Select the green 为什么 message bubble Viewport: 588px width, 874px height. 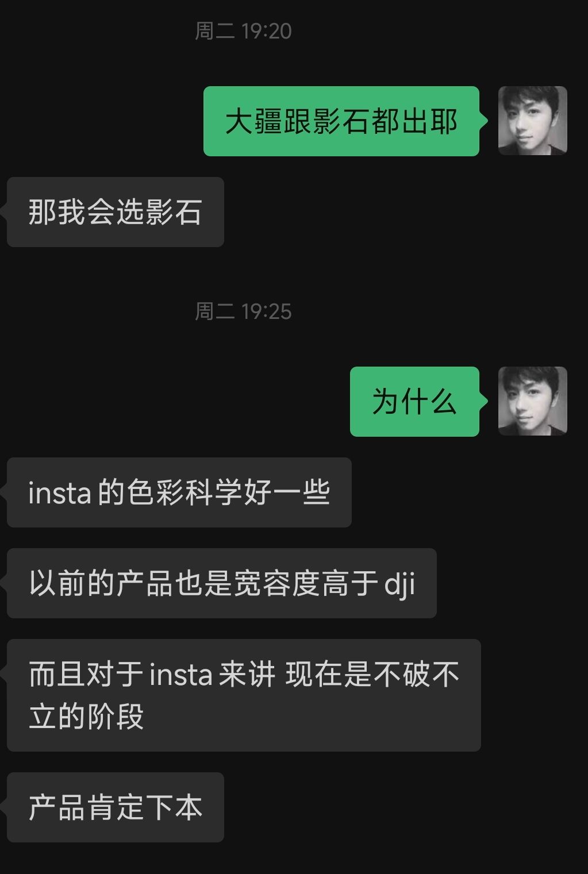(x=414, y=402)
